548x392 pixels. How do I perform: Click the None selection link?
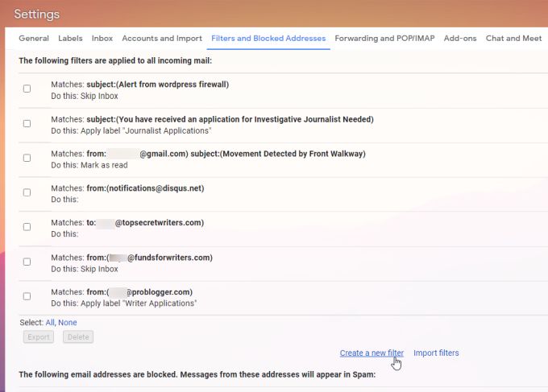click(68, 322)
